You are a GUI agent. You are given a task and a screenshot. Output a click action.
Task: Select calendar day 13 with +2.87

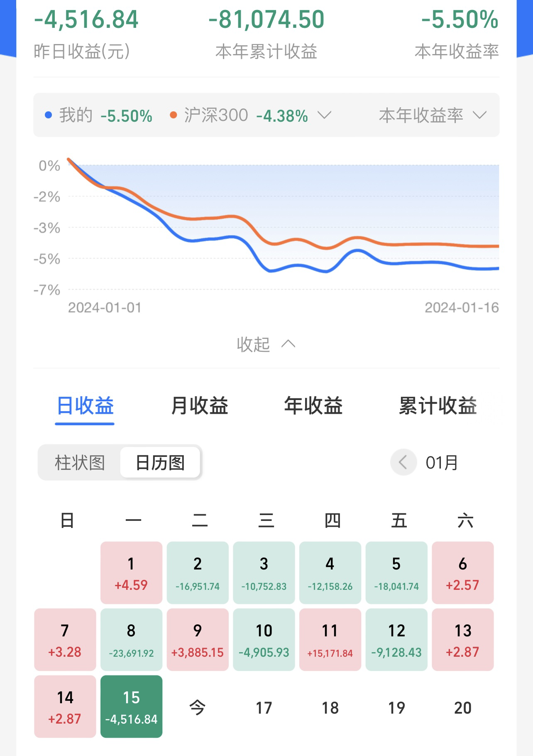pyautogui.click(x=463, y=640)
